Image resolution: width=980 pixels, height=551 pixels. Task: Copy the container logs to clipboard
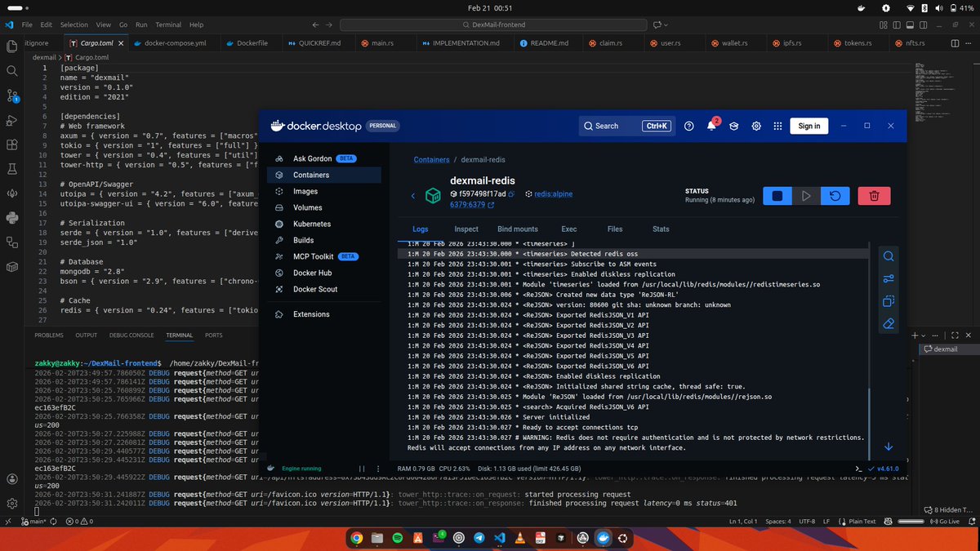[889, 301]
